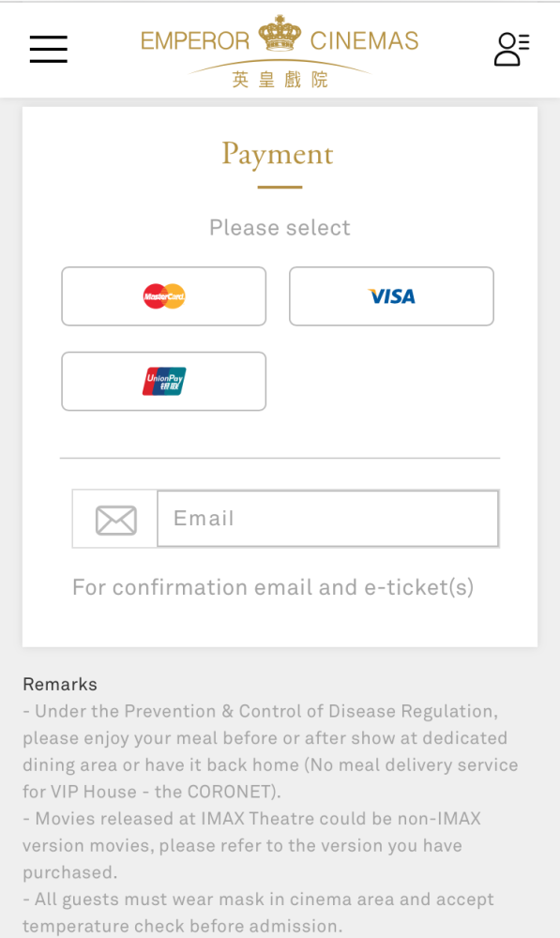The width and height of the screenshot is (560, 938).
Task: Click the envelope icon beside Email
Action: pyautogui.click(x=115, y=520)
